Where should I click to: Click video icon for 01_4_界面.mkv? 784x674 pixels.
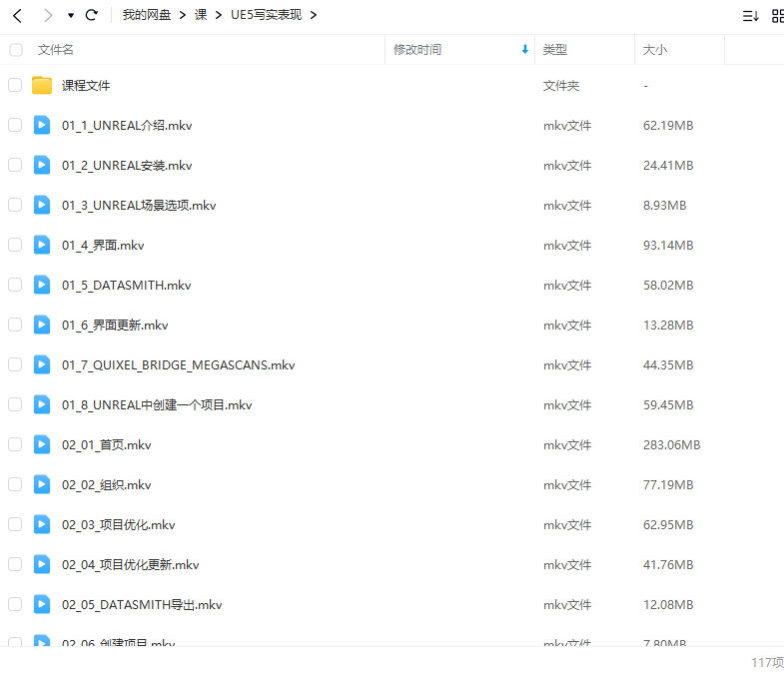42,245
